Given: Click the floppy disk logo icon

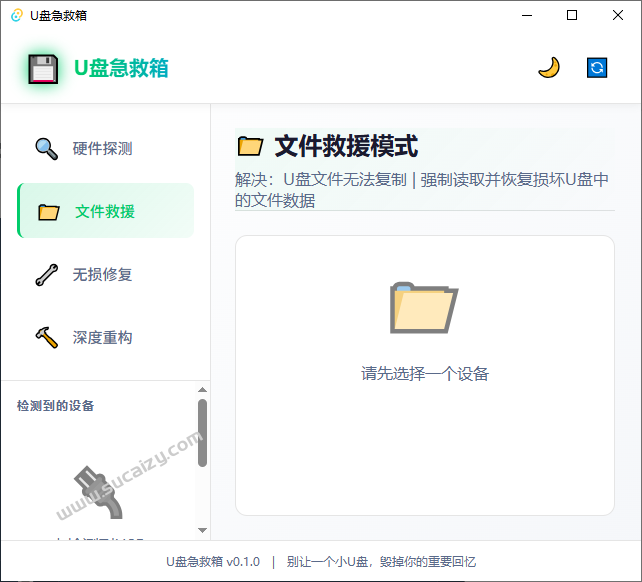Looking at the screenshot, I should (x=43, y=69).
